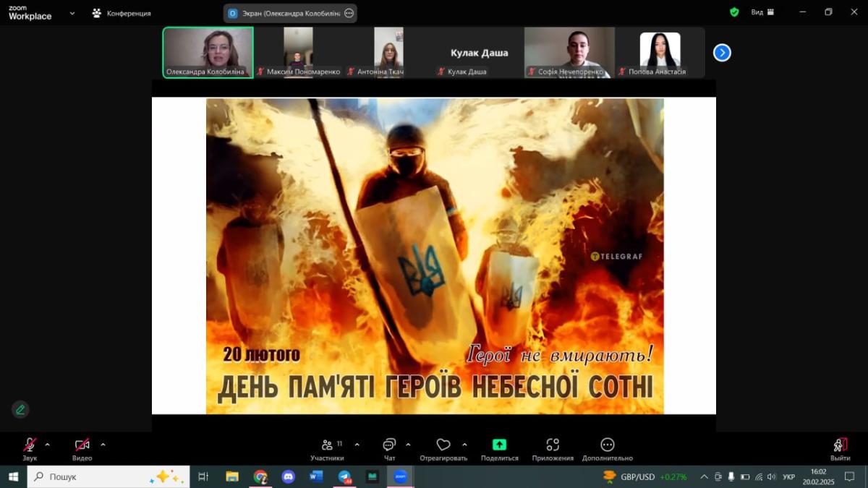Open the Конференция menu item
The height and width of the screenshot is (488, 868).
tap(122, 13)
